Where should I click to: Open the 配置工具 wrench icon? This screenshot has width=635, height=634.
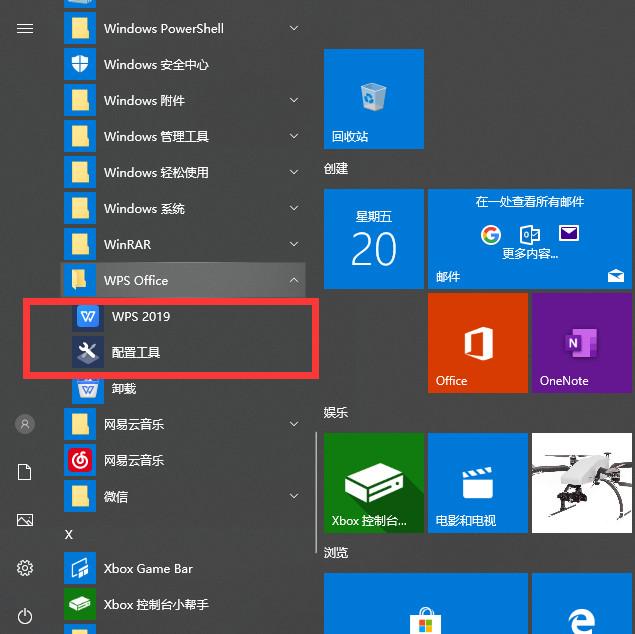coord(88,352)
